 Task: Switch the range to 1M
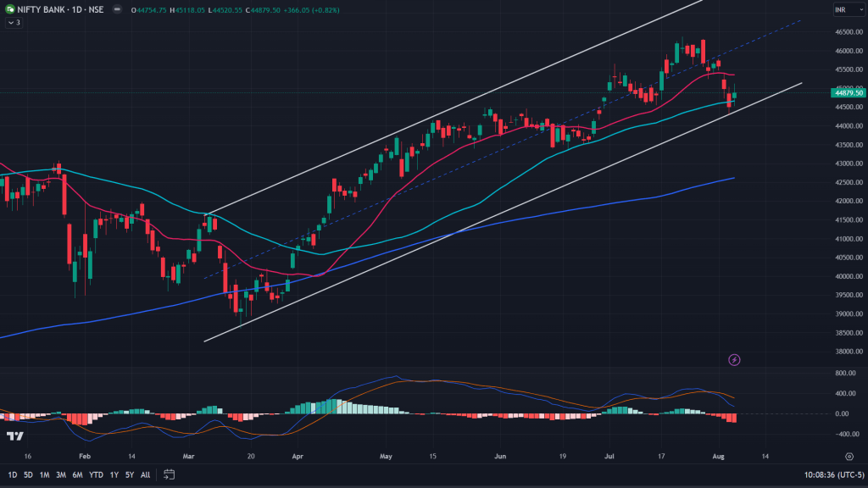click(x=44, y=474)
